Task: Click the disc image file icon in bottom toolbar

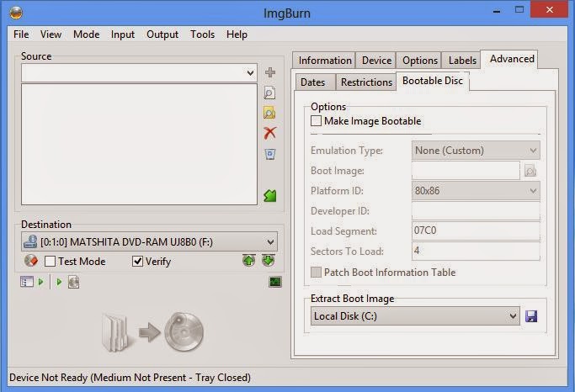Action: 74,282
